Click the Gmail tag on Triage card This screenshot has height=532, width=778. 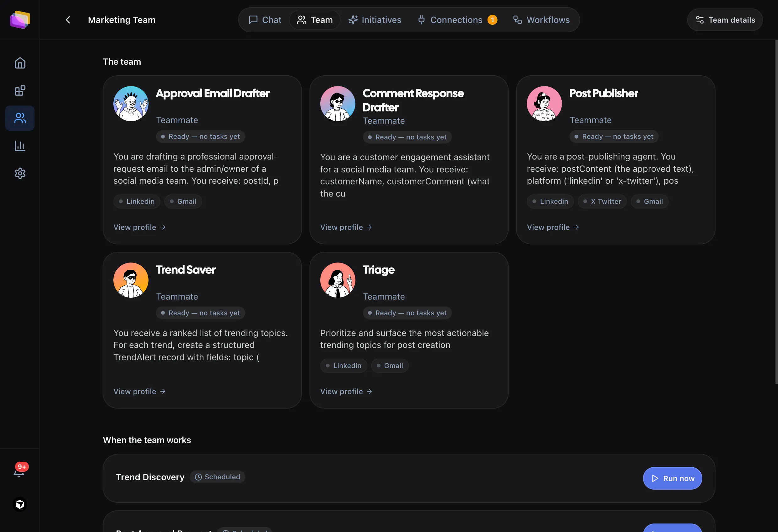[x=390, y=366]
